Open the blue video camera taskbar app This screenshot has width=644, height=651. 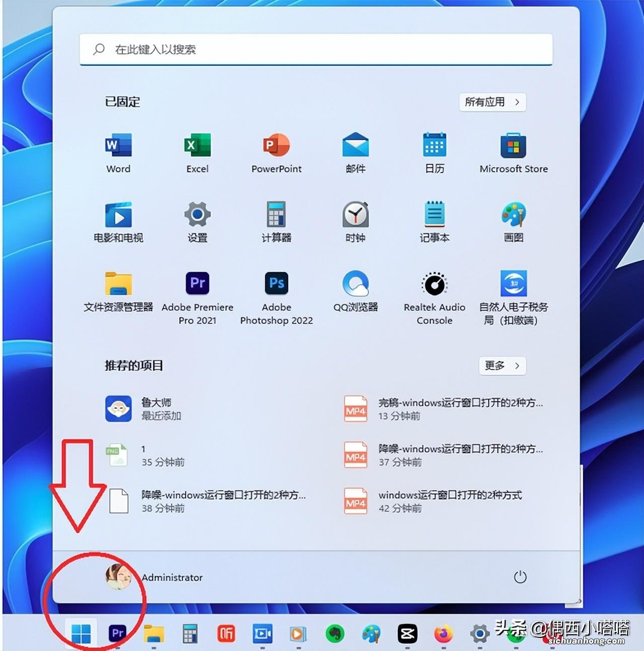(x=262, y=633)
